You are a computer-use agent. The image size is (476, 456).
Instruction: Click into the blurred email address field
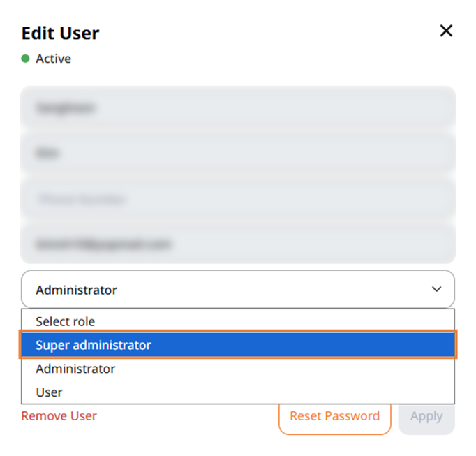coord(237,244)
